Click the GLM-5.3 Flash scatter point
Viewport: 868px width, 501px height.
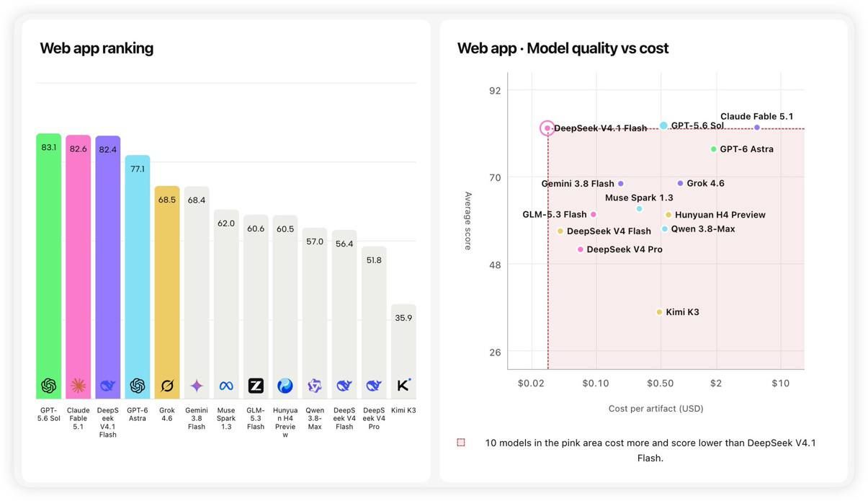[594, 214]
